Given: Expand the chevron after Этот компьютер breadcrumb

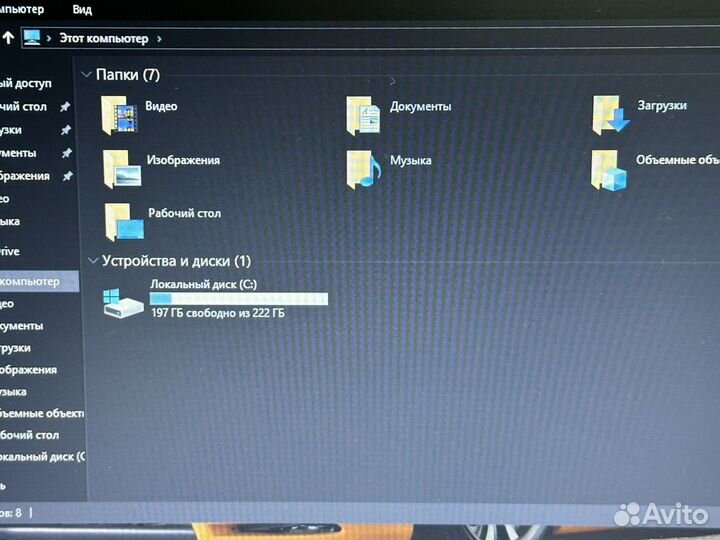Looking at the screenshot, I should [159, 39].
